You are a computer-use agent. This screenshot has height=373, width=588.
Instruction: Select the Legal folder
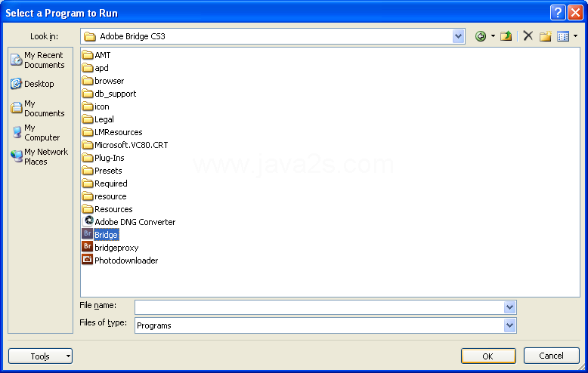98,119
